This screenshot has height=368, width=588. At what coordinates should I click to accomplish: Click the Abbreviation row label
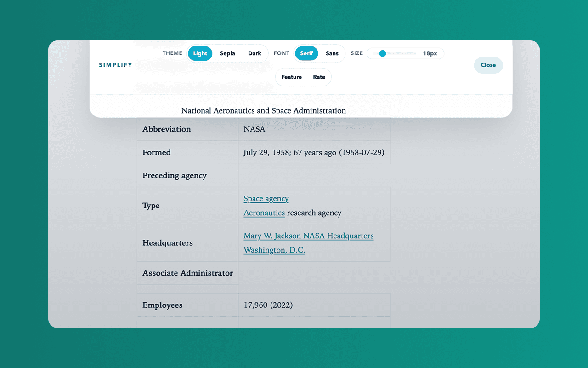pyautogui.click(x=166, y=129)
